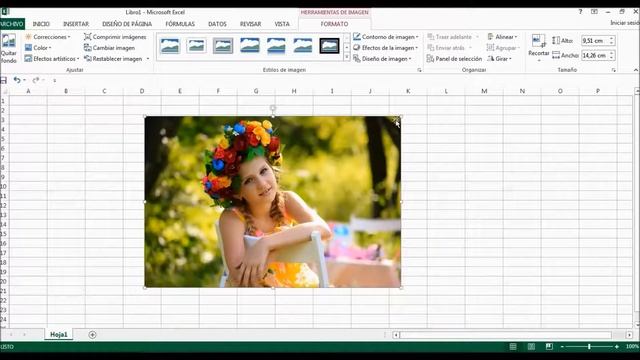Click the zoom out minus button
The width and height of the screenshot is (640, 360).
562,347
